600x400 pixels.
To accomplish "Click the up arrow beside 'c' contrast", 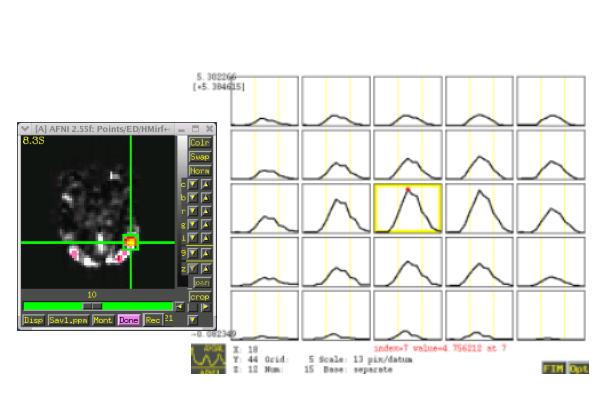I will pyautogui.click(x=206, y=184).
